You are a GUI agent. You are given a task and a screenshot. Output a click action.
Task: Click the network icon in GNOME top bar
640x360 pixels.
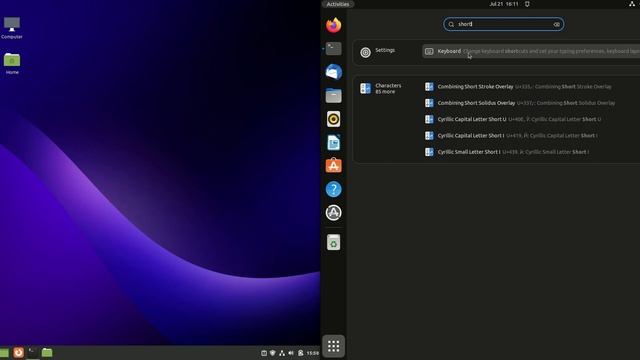coord(632,4)
